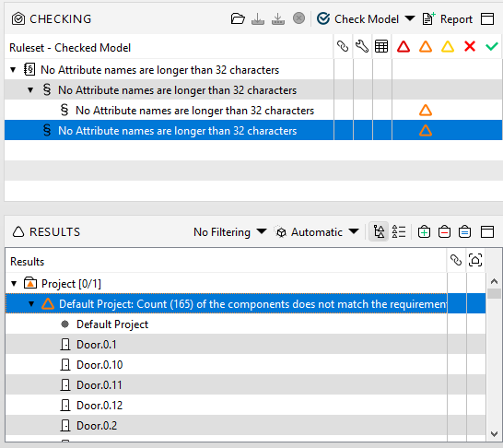Toggle the results hierarchy tree view icon
Viewport: 503px width, 448px height.
pyautogui.click(x=379, y=231)
